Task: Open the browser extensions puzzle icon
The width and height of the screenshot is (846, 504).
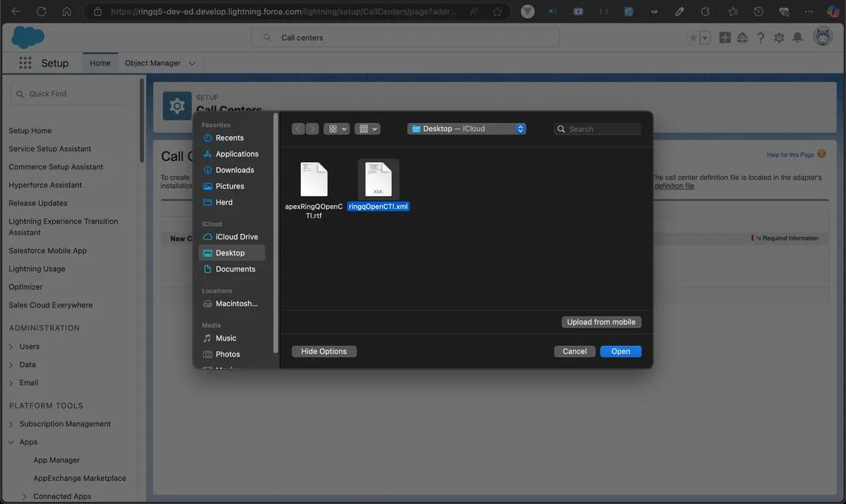Action: (705, 11)
